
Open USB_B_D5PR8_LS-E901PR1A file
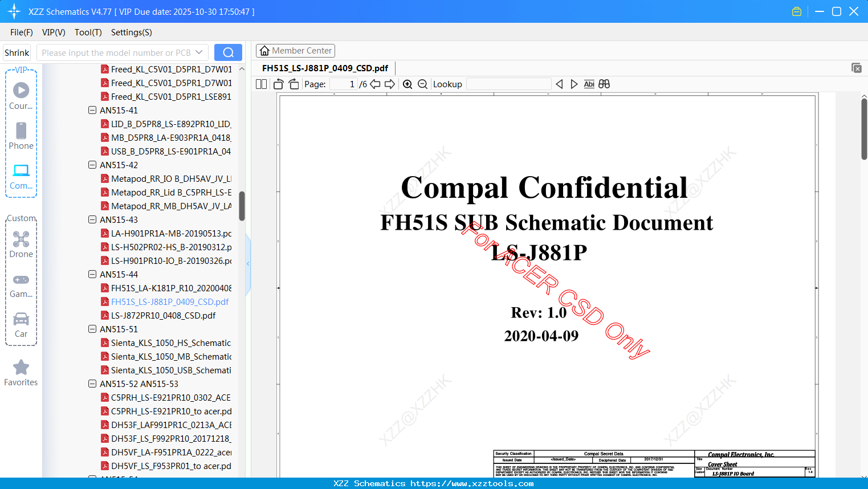[166, 151]
